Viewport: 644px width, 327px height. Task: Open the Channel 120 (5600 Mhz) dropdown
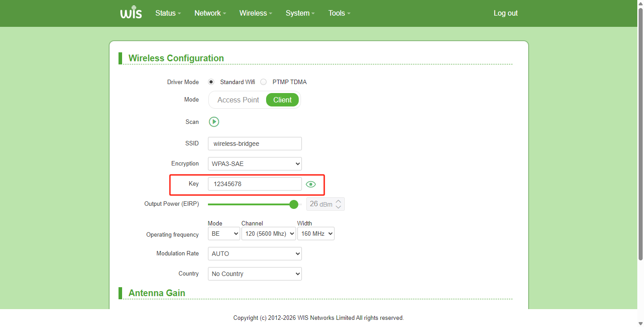click(269, 234)
